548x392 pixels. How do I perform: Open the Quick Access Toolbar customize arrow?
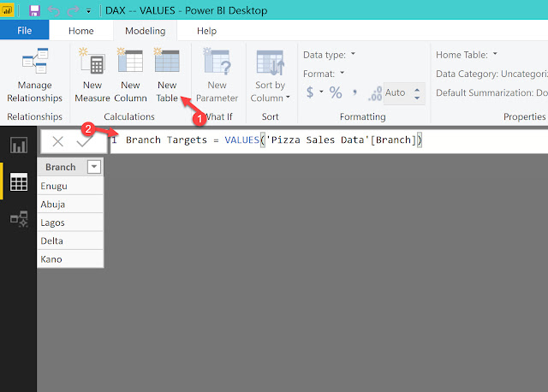point(89,11)
